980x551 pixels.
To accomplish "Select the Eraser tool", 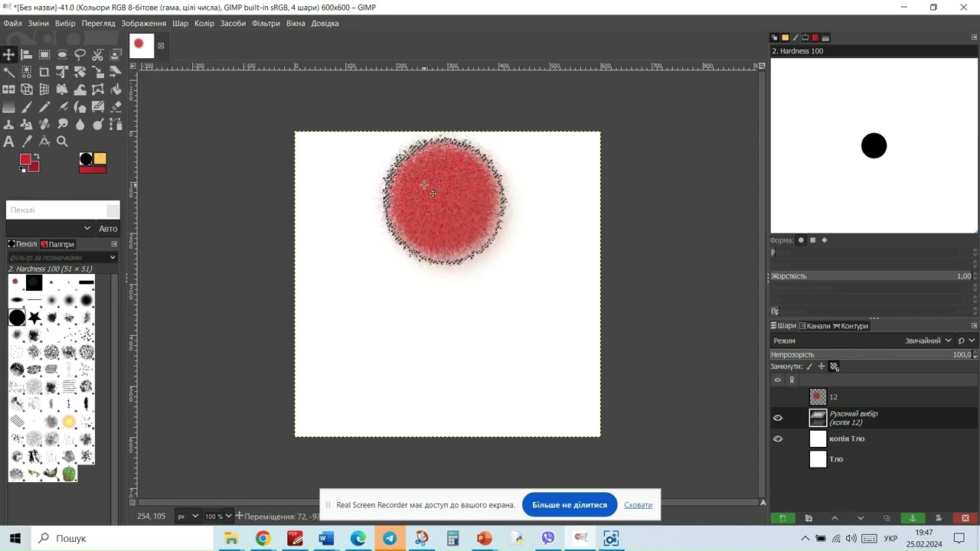I will point(116,107).
